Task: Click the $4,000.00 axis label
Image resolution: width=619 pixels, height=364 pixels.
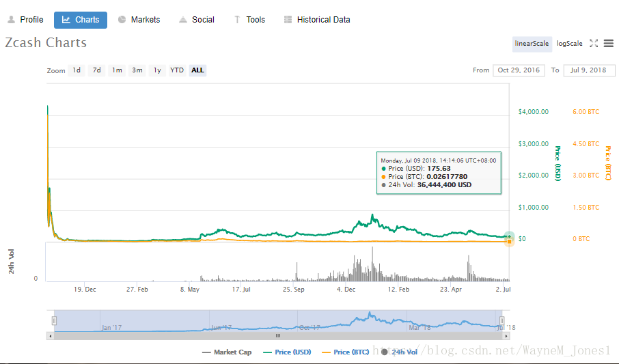Action: coord(534,112)
